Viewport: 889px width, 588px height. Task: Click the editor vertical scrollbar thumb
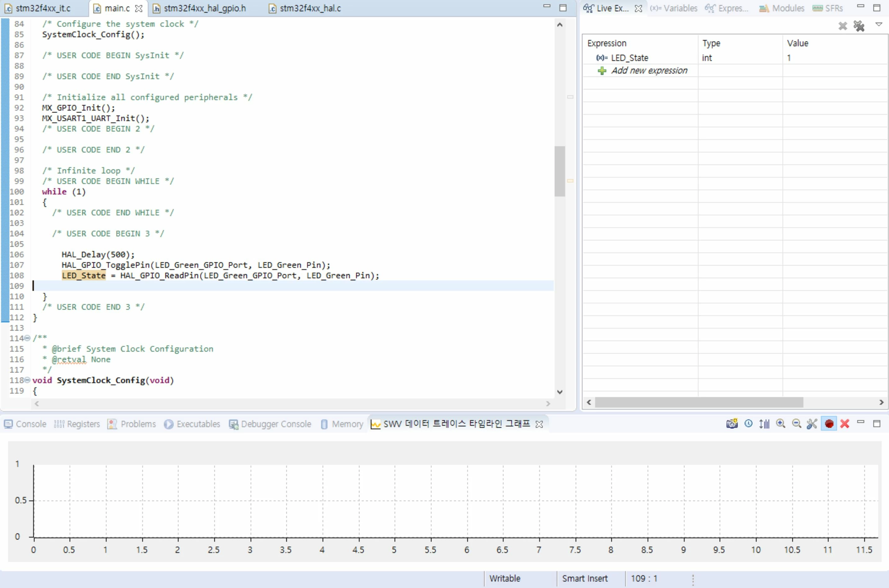coord(560,171)
